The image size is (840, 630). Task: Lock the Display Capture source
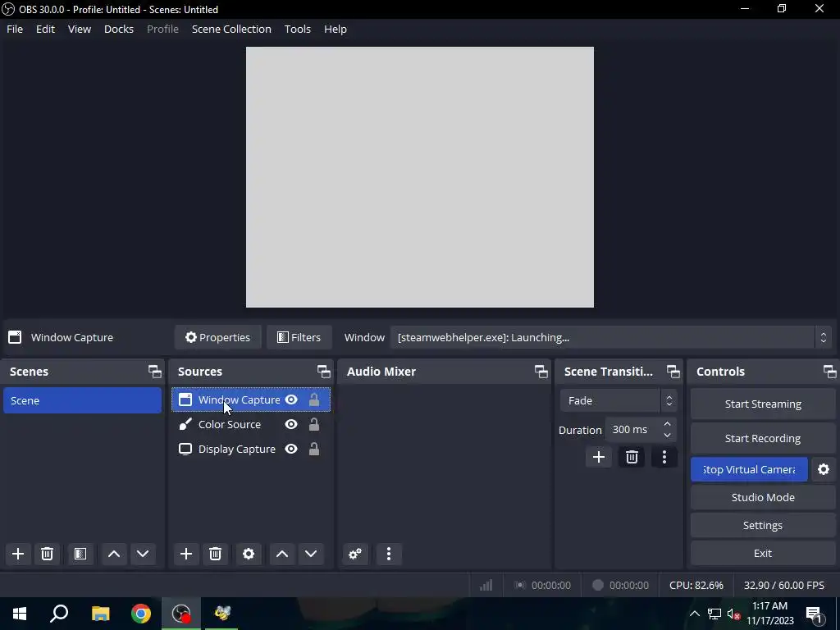314,449
